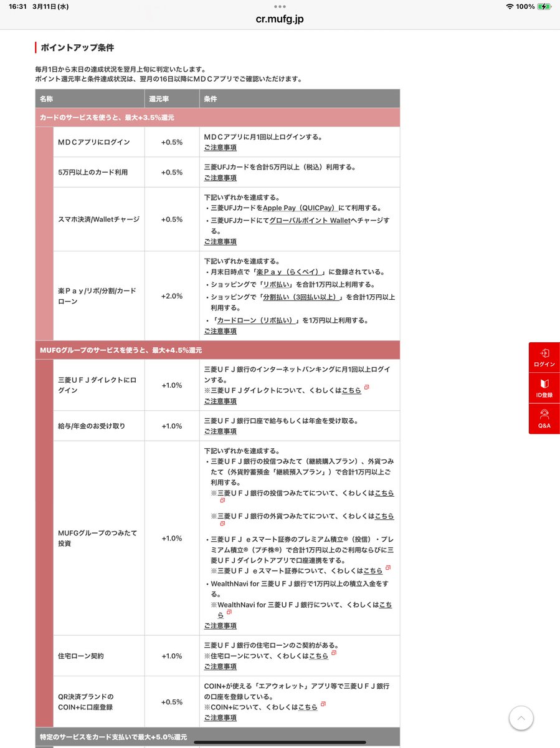Open ご注意事項 under 三菱UFJダイレクトにログイン row
Screen dimensions: 560x748
[x=221, y=401]
